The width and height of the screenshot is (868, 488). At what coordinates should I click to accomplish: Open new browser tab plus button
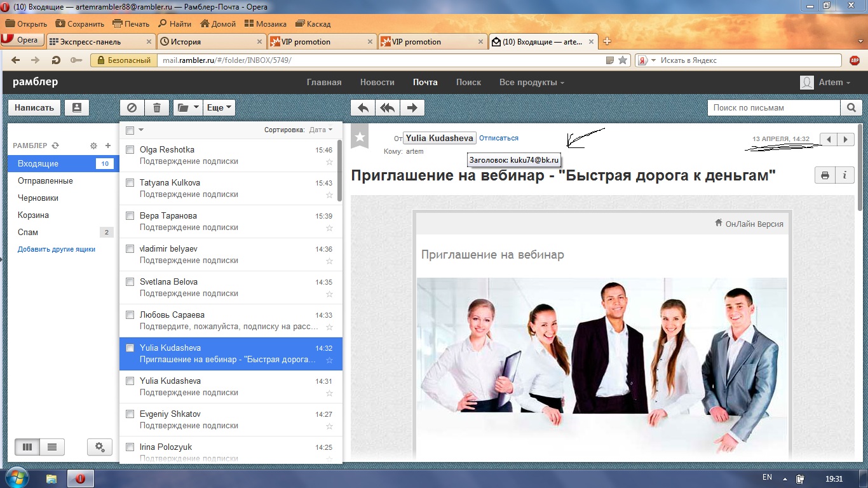[x=607, y=41]
